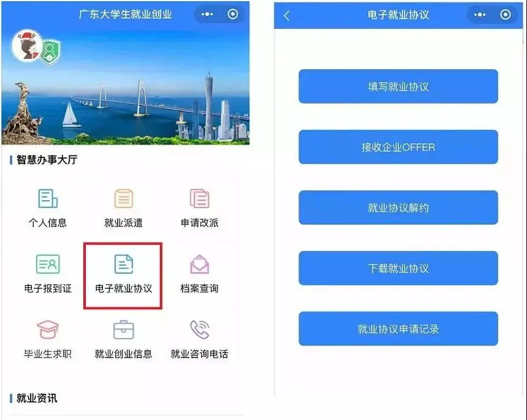The height and width of the screenshot is (420, 527).
Task: Open the 就业协议申请记录 button
Action: pos(398,329)
